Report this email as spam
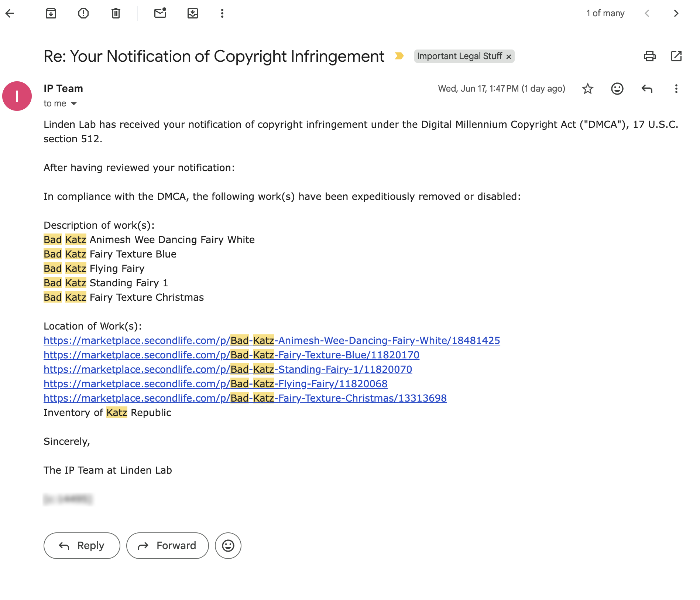 pyautogui.click(x=83, y=14)
